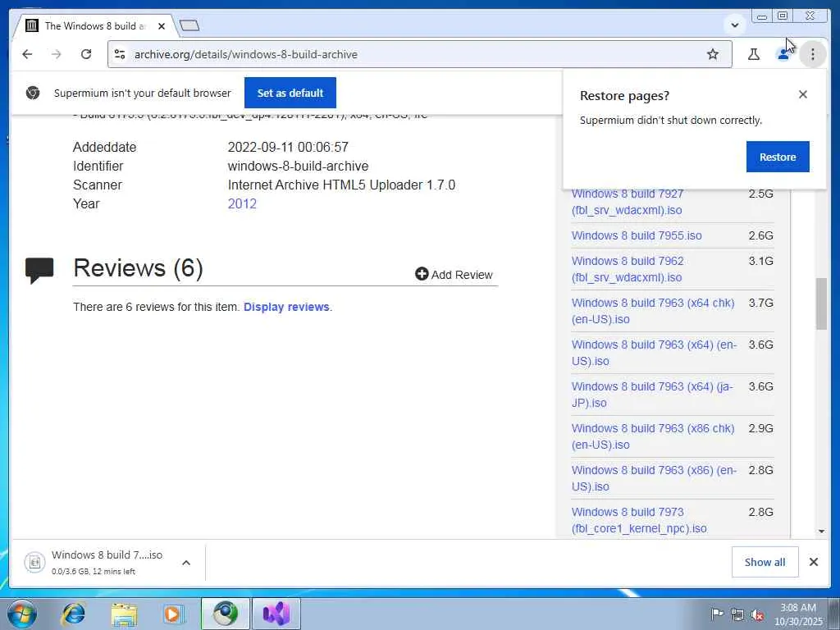The image size is (840, 630).
Task: Click the Add Review link
Action: 454,274
